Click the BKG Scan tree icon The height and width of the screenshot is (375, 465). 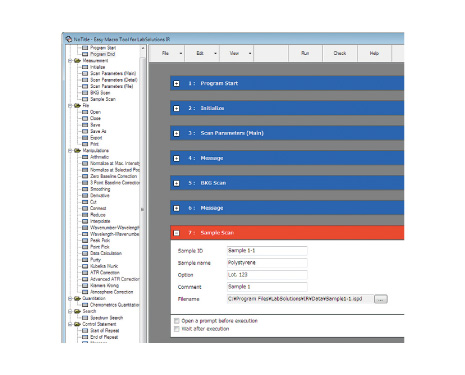click(x=85, y=93)
